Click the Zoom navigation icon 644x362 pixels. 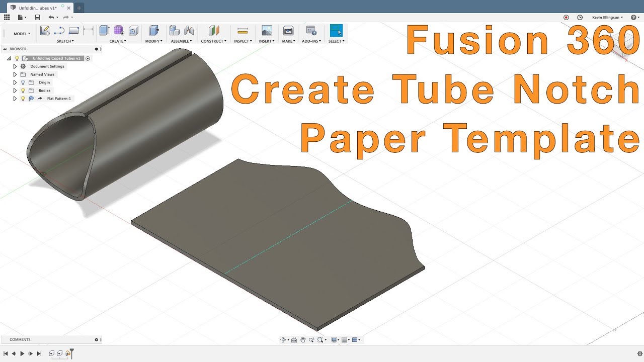[x=311, y=340]
